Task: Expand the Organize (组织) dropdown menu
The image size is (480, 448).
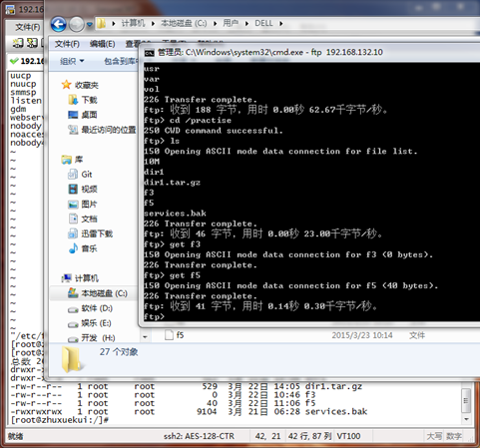Action: 72,61
